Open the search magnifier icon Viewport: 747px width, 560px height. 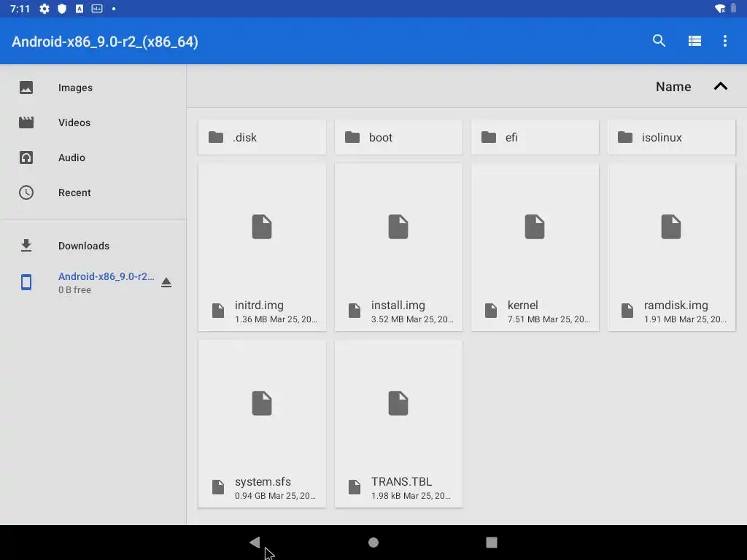pyautogui.click(x=659, y=41)
